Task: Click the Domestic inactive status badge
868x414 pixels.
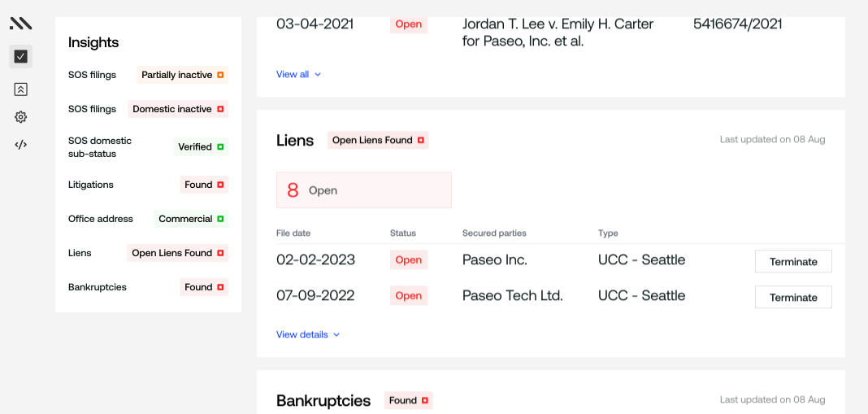Action: point(178,109)
